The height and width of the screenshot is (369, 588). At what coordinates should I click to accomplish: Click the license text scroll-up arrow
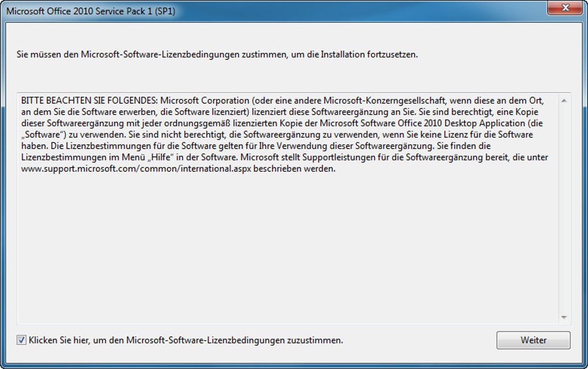(x=564, y=100)
